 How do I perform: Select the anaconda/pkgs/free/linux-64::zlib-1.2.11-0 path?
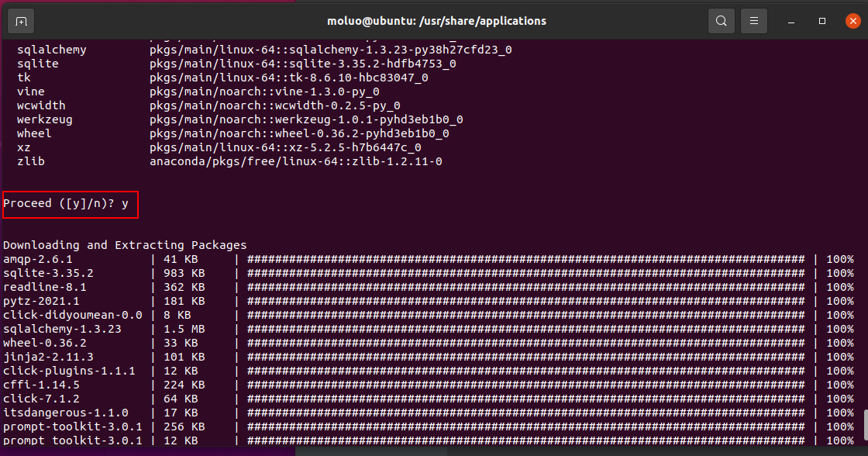pyautogui.click(x=296, y=161)
